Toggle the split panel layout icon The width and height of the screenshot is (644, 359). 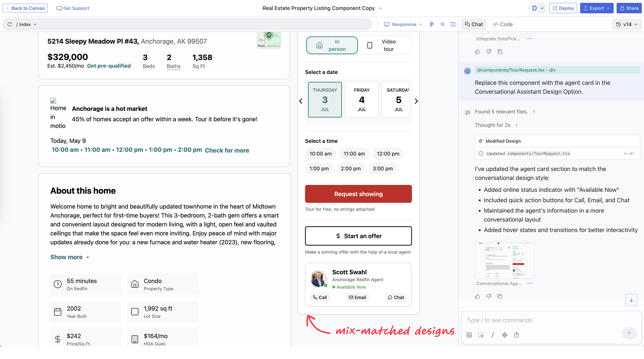tap(453, 24)
